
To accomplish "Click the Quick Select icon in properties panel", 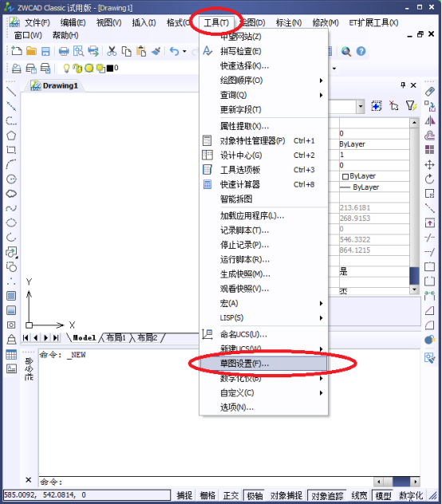I will point(410,106).
